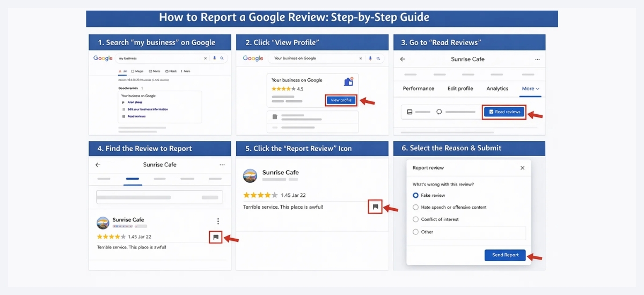This screenshot has height=295, width=644.
Task: Select the "Fake review" radio option
Action: point(415,195)
